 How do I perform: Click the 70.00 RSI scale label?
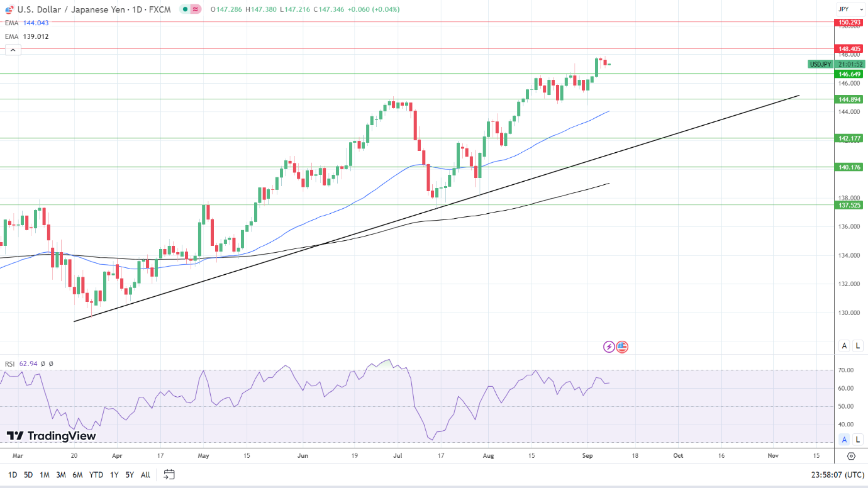pos(845,370)
